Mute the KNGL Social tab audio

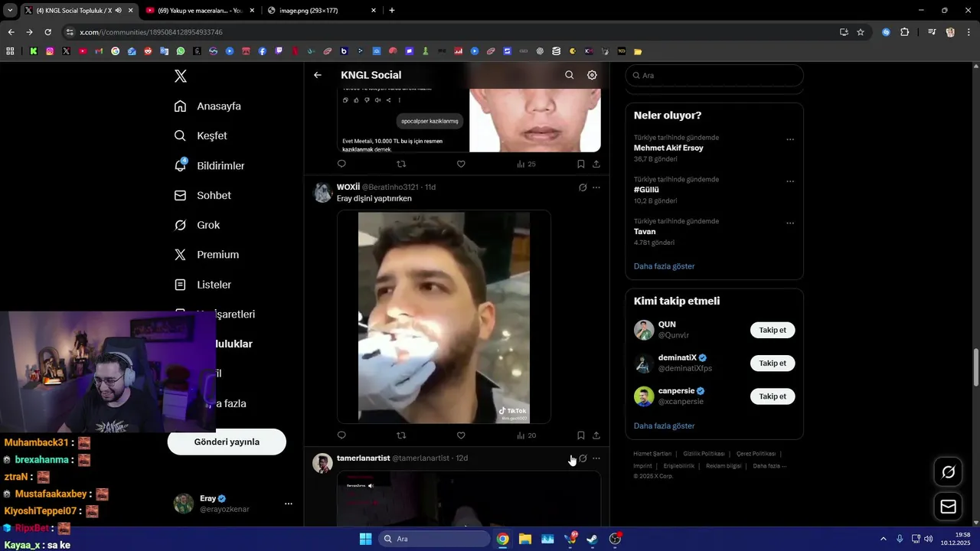(x=118, y=11)
